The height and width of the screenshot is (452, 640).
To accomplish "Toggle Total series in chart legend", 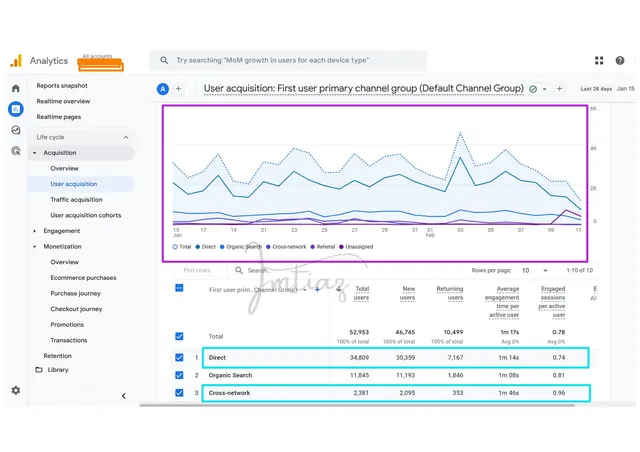I will pos(182,247).
